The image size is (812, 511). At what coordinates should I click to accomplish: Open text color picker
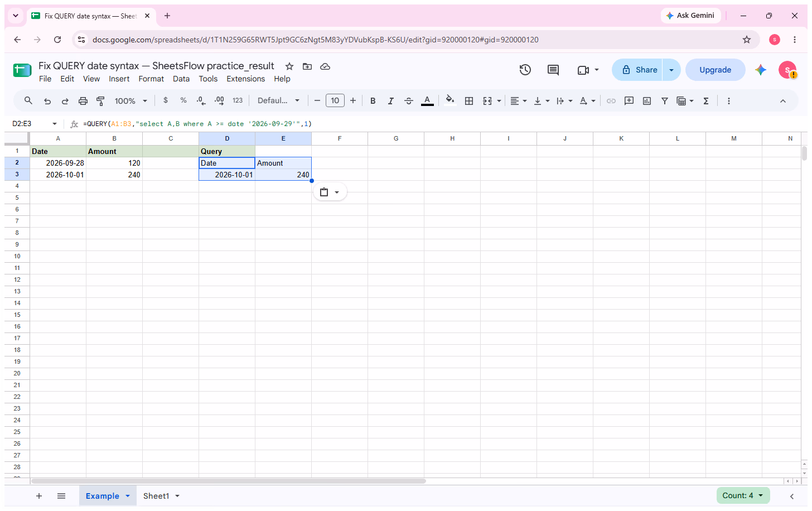(x=427, y=101)
